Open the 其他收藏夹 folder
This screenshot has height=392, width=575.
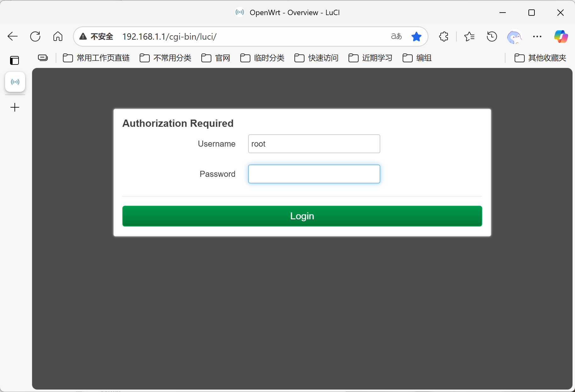(540, 58)
